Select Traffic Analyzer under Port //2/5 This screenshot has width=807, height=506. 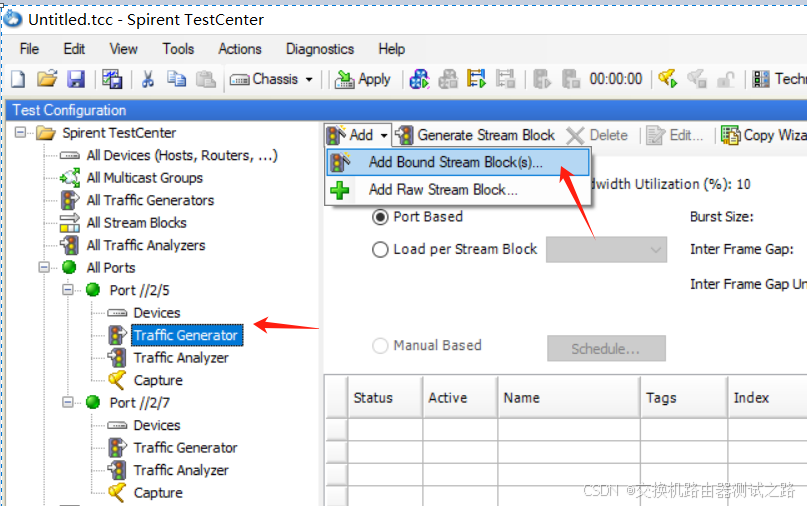(181, 358)
